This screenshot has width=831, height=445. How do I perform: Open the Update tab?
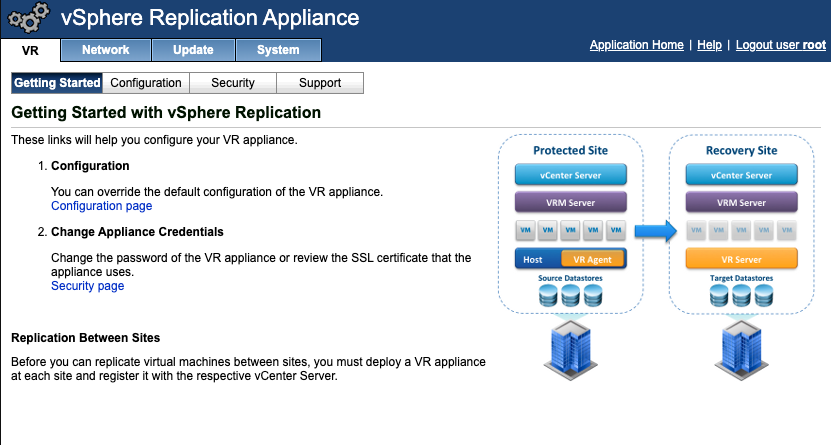pyautogui.click(x=193, y=50)
